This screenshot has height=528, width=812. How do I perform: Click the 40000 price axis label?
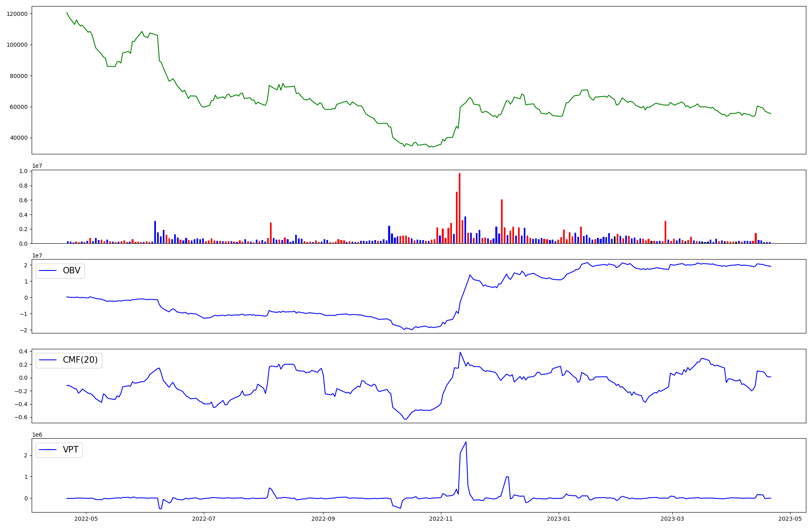19,138
